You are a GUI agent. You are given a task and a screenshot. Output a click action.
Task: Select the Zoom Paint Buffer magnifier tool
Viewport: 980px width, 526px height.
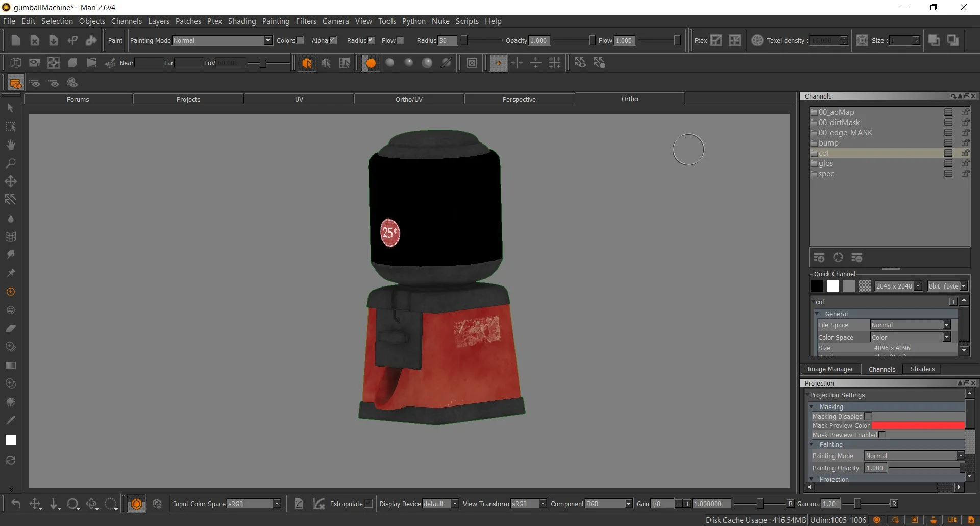click(10, 163)
